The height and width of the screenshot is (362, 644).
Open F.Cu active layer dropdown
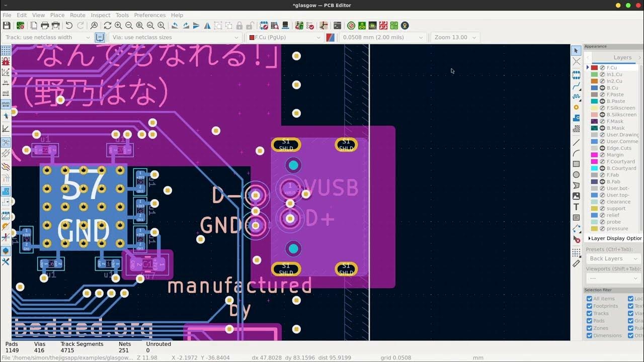click(x=285, y=37)
